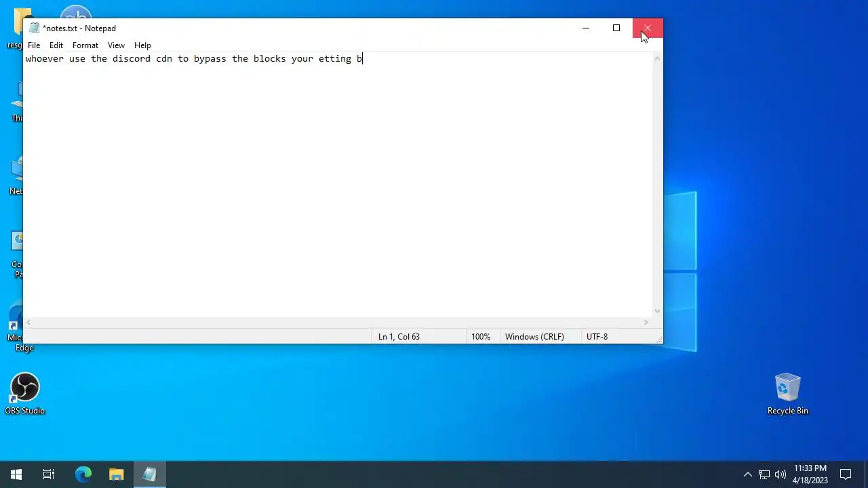The width and height of the screenshot is (868, 488).
Task: Click the word "bypass" in the text
Action: click(x=210, y=59)
